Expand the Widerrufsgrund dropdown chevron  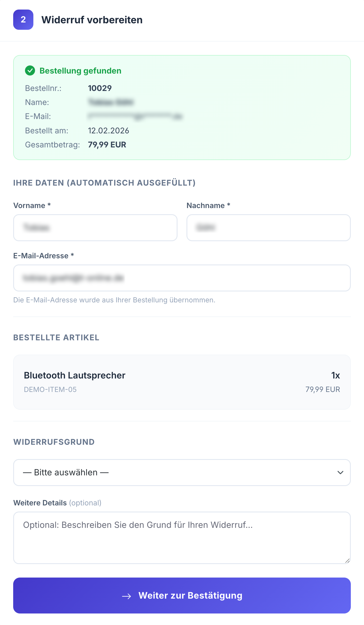coord(340,473)
